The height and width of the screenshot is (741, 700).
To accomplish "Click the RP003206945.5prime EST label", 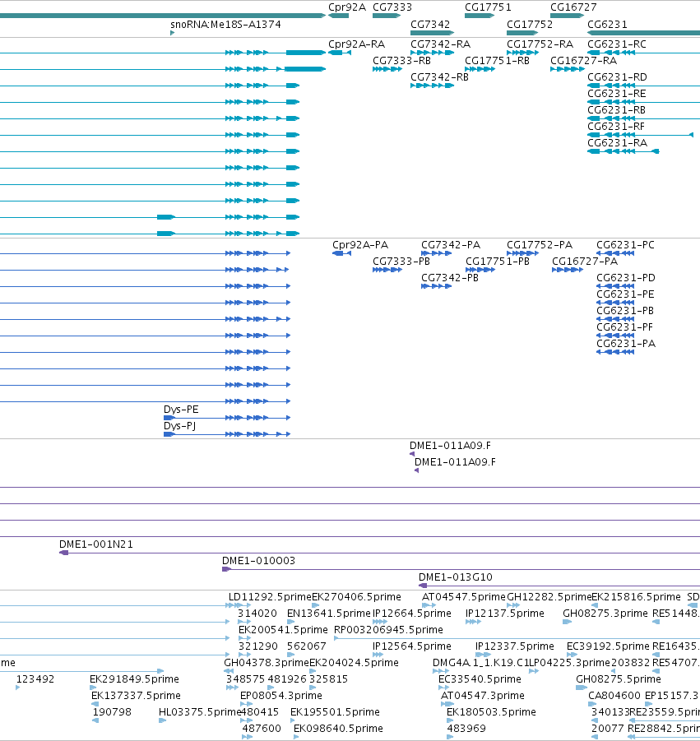I will pyautogui.click(x=388, y=630).
